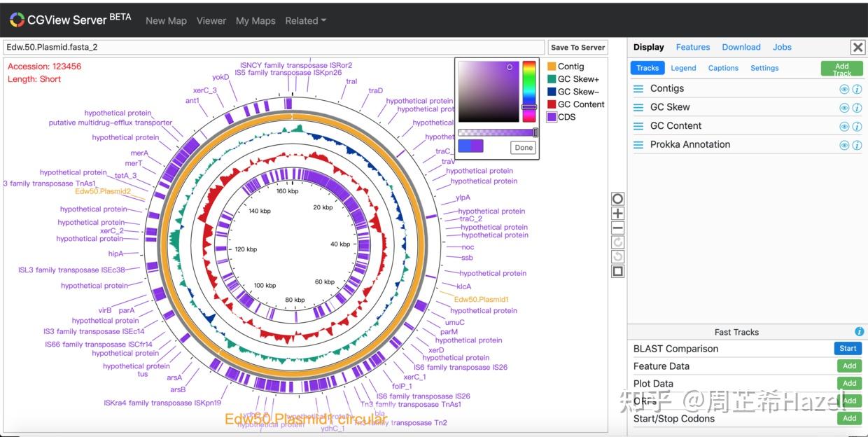Click the 'Accession: 123456' caption
Viewport: 868px width, 437px height.
(44, 67)
